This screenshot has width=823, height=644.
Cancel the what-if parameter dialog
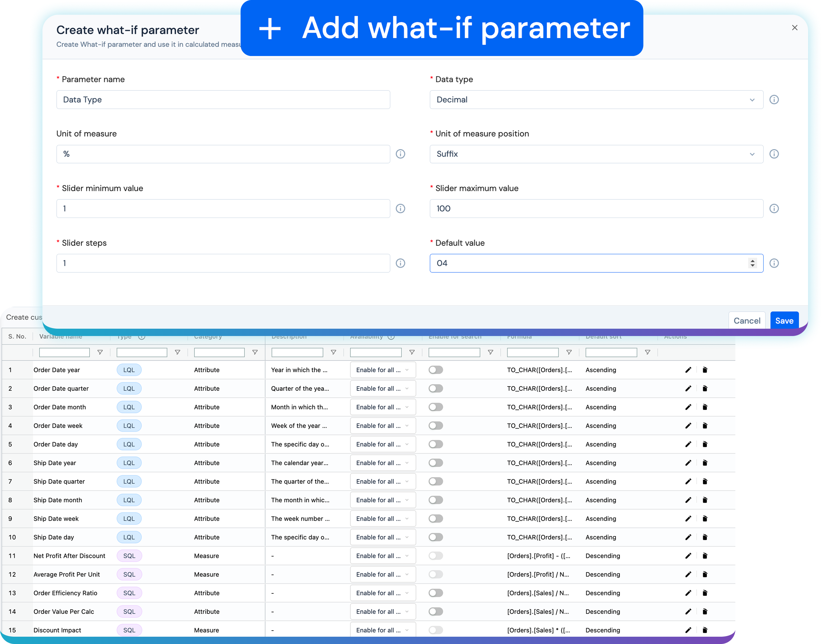click(747, 320)
